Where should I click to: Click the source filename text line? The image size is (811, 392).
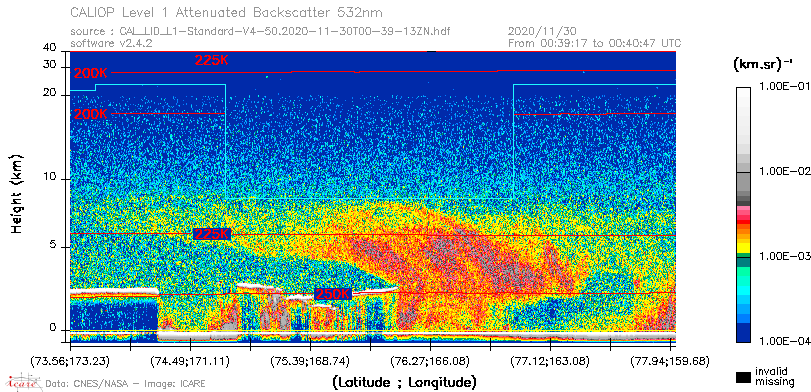coord(260,32)
